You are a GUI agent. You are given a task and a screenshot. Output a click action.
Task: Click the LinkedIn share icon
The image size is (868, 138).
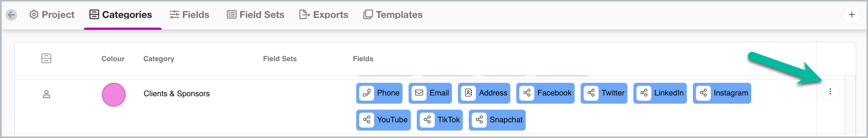click(x=644, y=93)
